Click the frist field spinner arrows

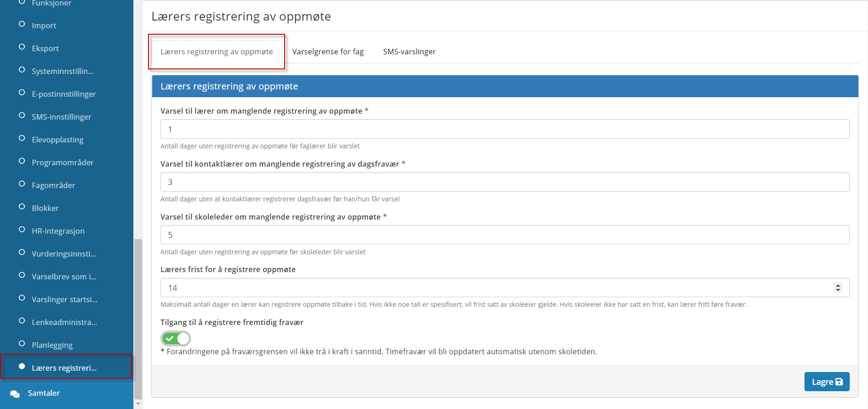838,288
